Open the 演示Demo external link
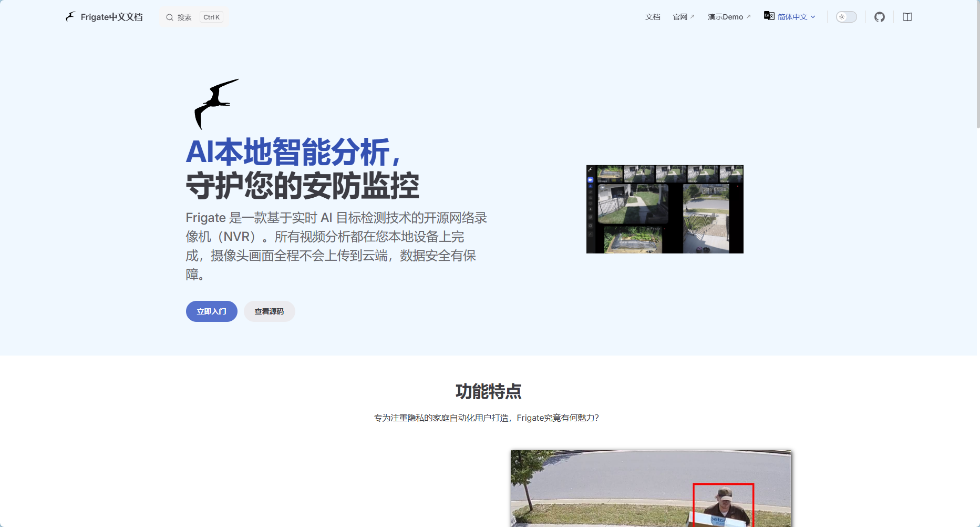Image resolution: width=980 pixels, height=527 pixels. tap(729, 17)
